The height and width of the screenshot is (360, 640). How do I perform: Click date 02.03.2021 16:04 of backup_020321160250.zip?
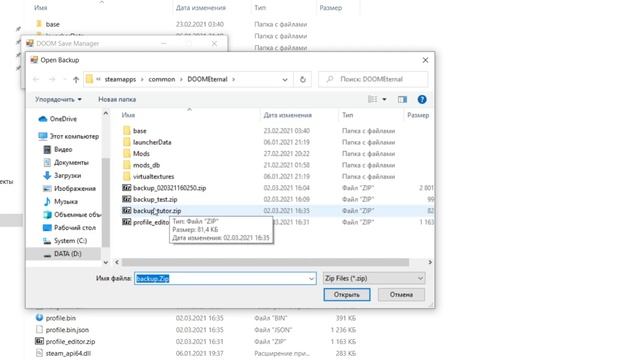pos(287,188)
